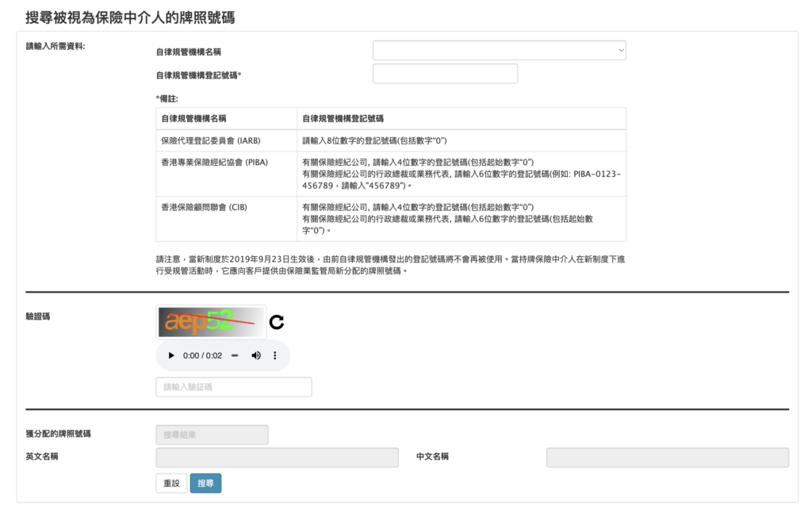Select the 香港保險顧問聯會 (CIB) table cell
The height and width of the screenshot is (506, 812).
point(211,207)
